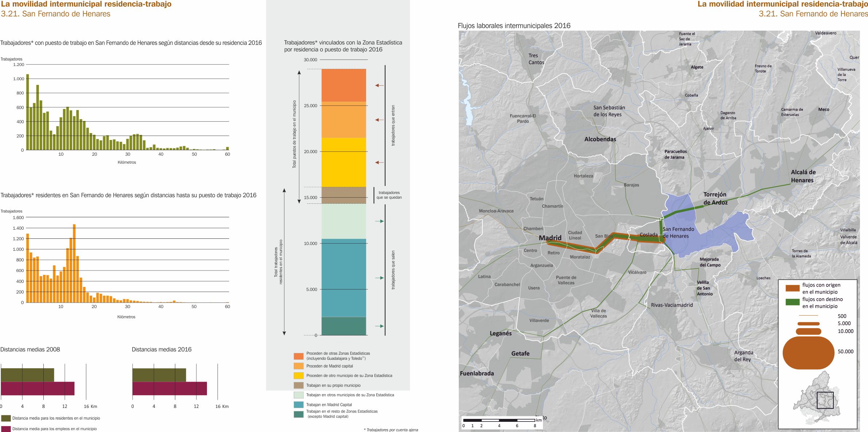This screenshot has height=432, width=868.
Task: Click the 'Alcalá de Henares' map label
Action: (x=803, y=176)
